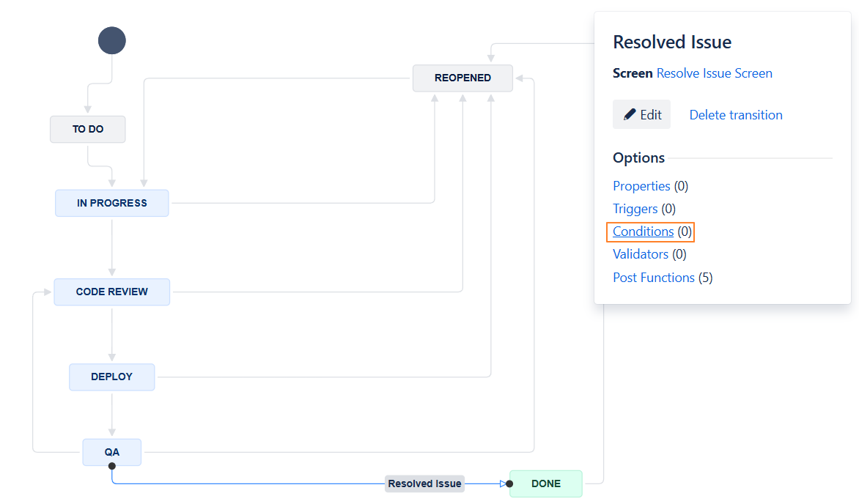Viewport: 859px width, 504px height.
Task: Click the workflow start node circle
Action: 112,40
